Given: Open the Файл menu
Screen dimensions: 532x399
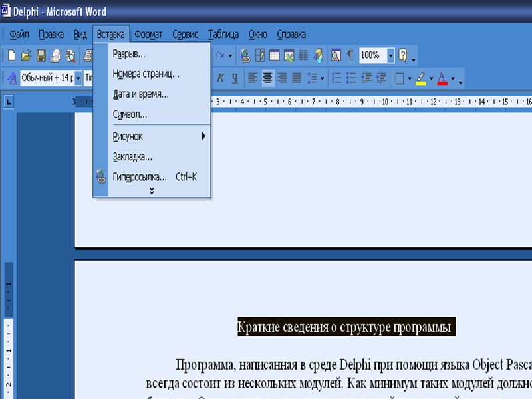Looking at the screenshot, I should [x=19, y=35].
